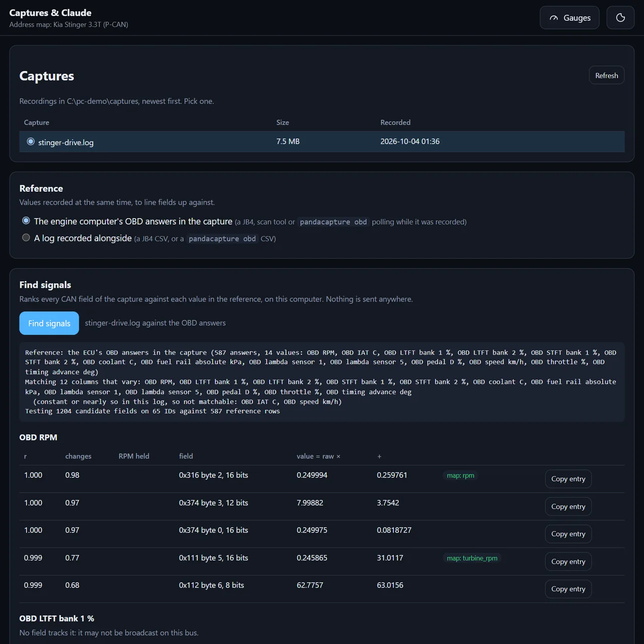Click the offset value 63.0156
The image size is (644, 644).
390,585
